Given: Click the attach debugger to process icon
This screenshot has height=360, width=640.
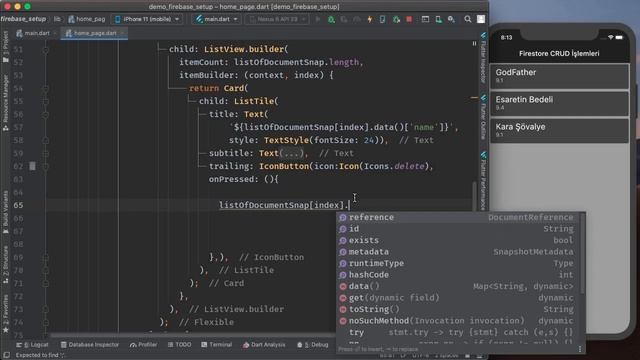Looking at the screenshot, I should click(396, 19).
